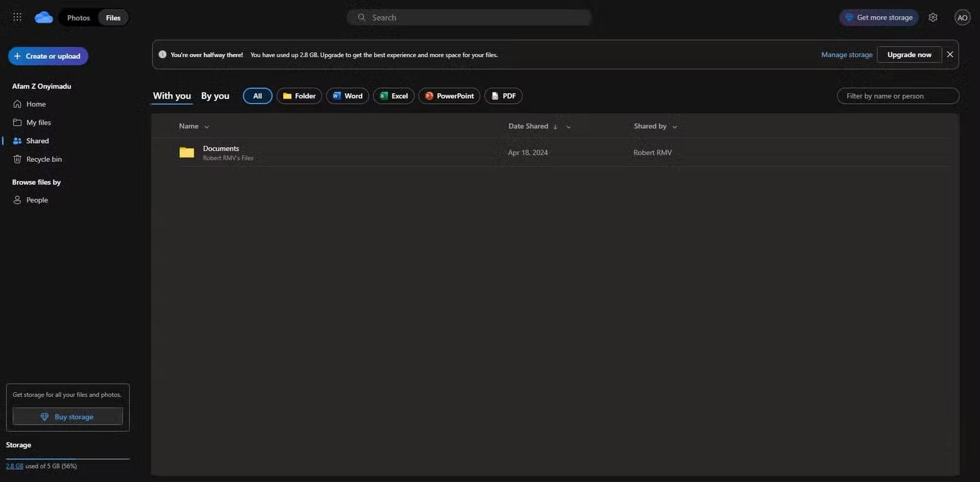The image size is (980, 482).
Task: Expand the Name column dropdown
Action: click(x=207, y=126)
